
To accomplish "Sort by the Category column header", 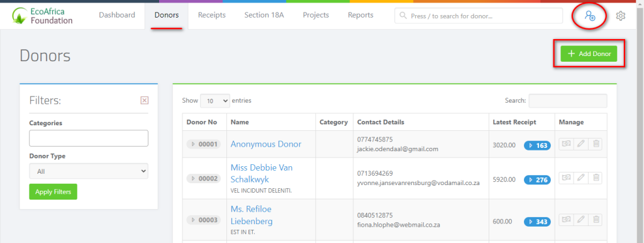I will [x=335, y=122].
